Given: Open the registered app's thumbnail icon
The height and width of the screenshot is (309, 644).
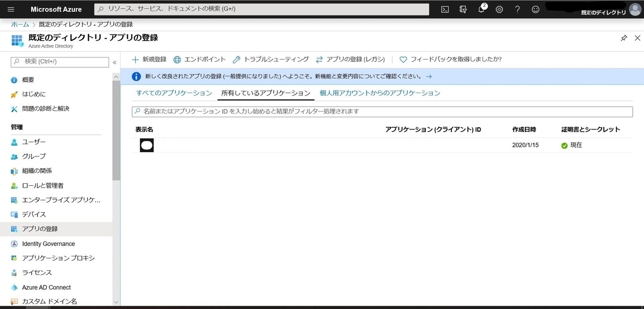Looking at the screenshot, I should pyautogui.click(x=147, y=145).
